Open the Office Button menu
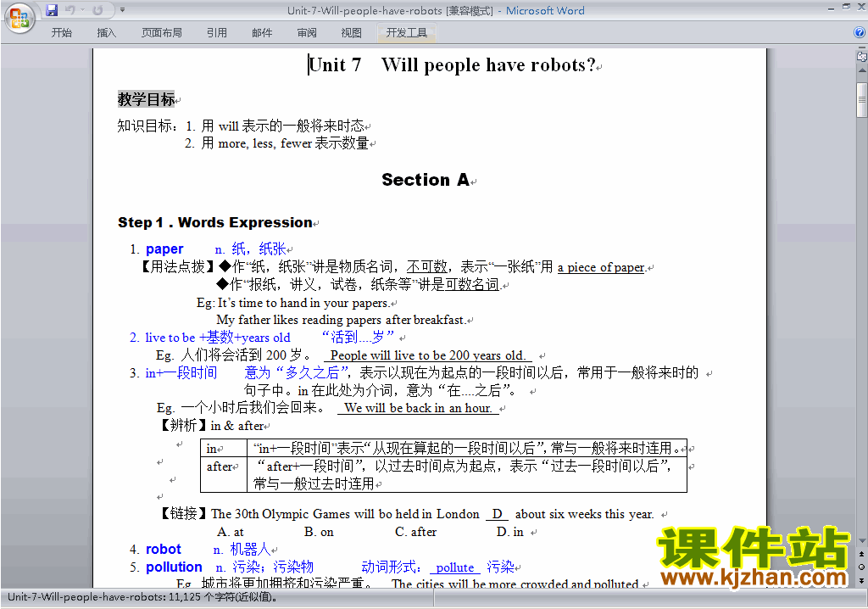 (19, 19)
